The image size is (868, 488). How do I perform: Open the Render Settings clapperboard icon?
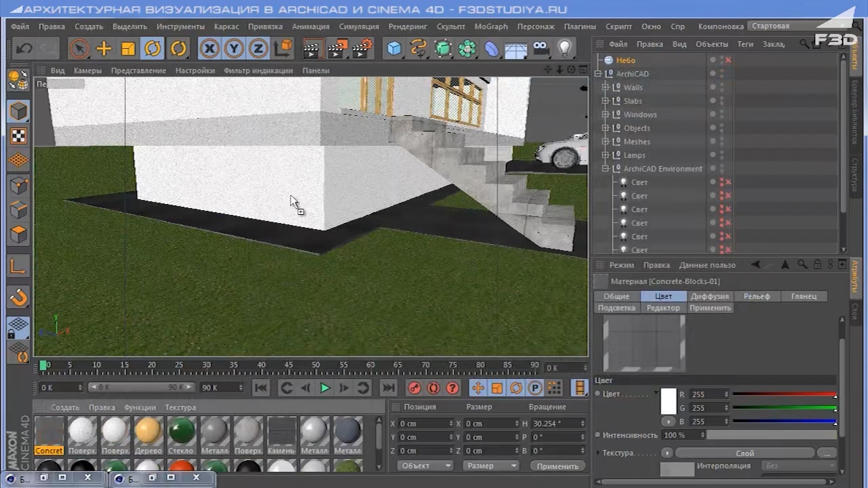pyautogui.click(x=363, y=48)
